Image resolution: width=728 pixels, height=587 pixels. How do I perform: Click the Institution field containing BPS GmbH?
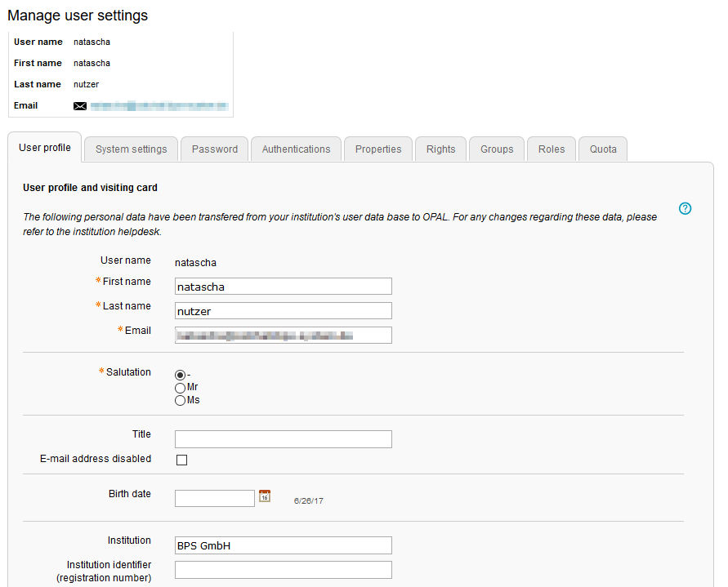[x=283, y=545]
